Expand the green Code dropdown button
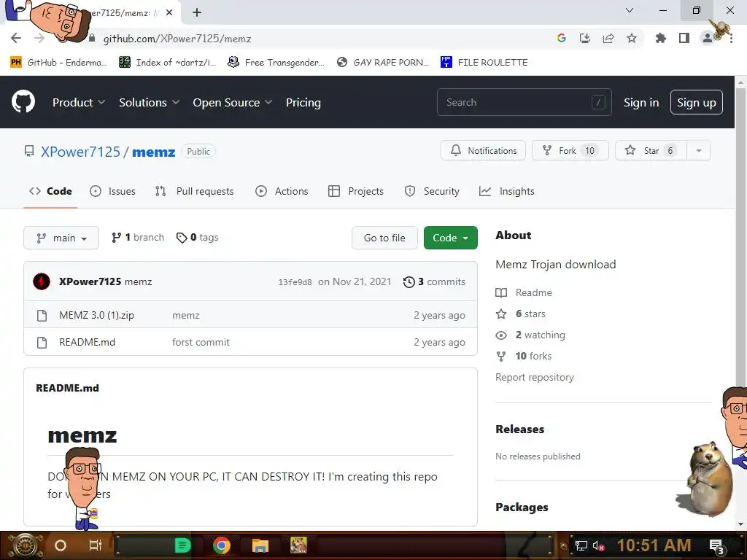Screen dimensions: 747x560 coord(451,238)
